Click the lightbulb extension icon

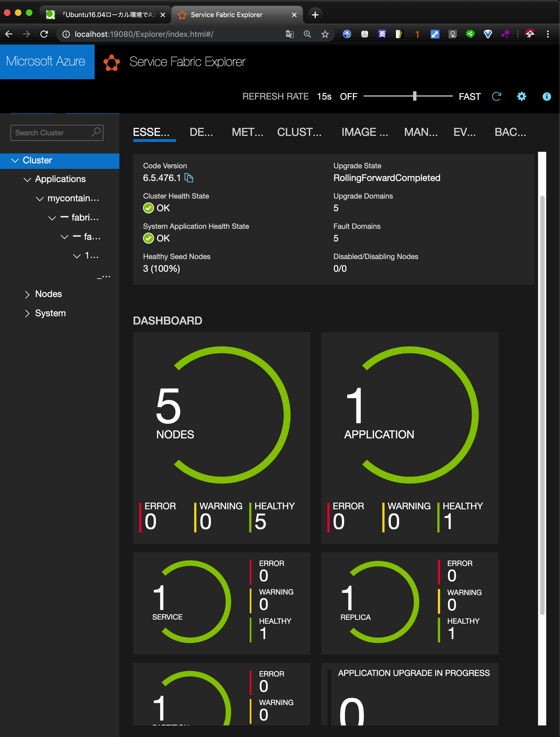(452, 34)
